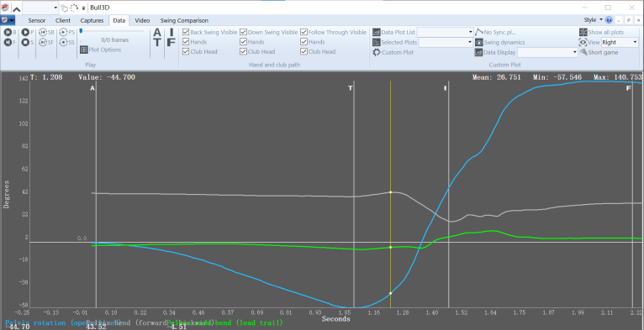Viewport: 644px width, 330px height.
Task: Click Show all plots icon
Action: (583, 32)
